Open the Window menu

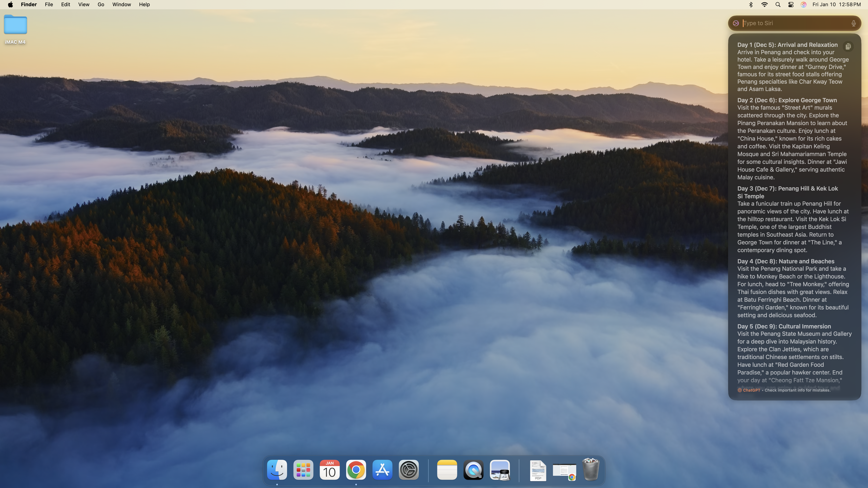pos(121,4)
